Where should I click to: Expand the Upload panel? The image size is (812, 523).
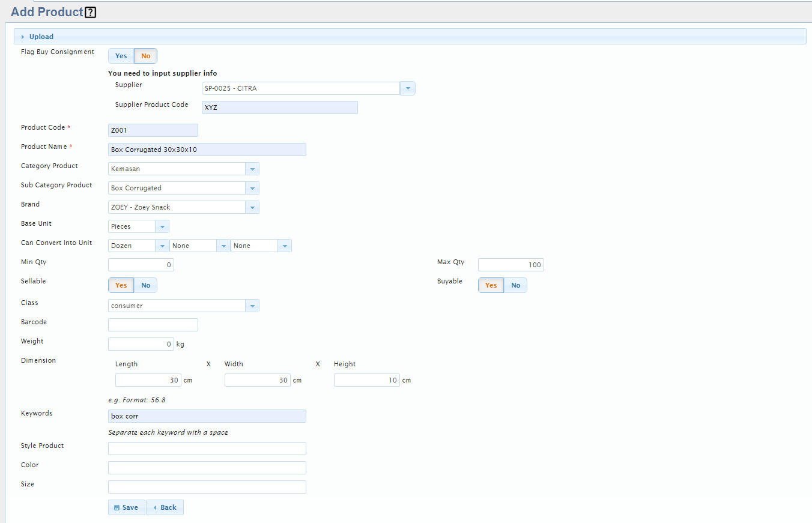tap(410, 37)
